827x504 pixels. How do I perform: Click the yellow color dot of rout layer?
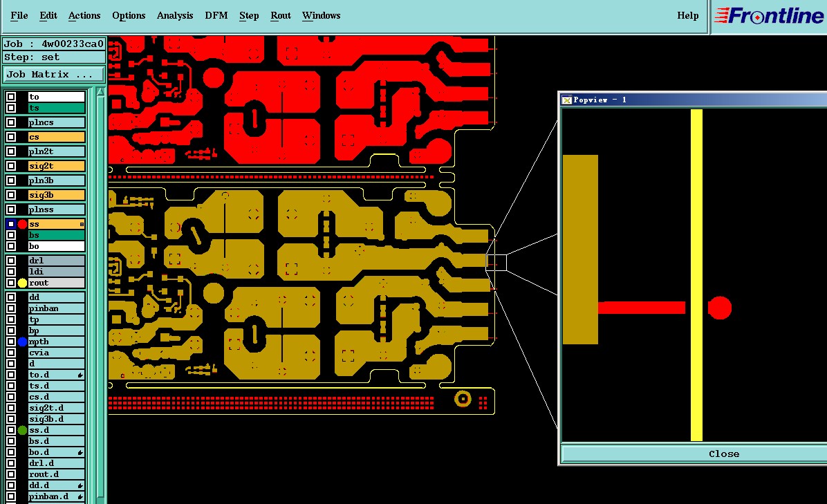coord(22,283)
